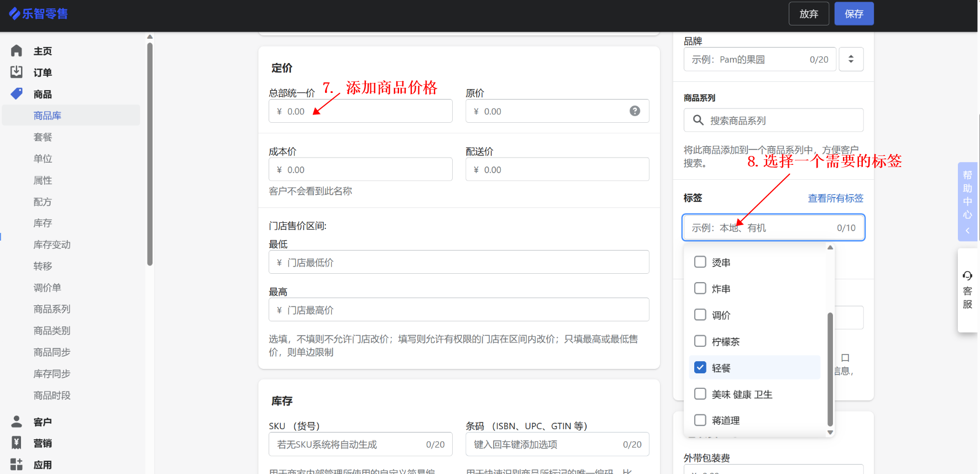Click the SKU 货号 input field
Screen dimensions: 980x474
[360, 444]
